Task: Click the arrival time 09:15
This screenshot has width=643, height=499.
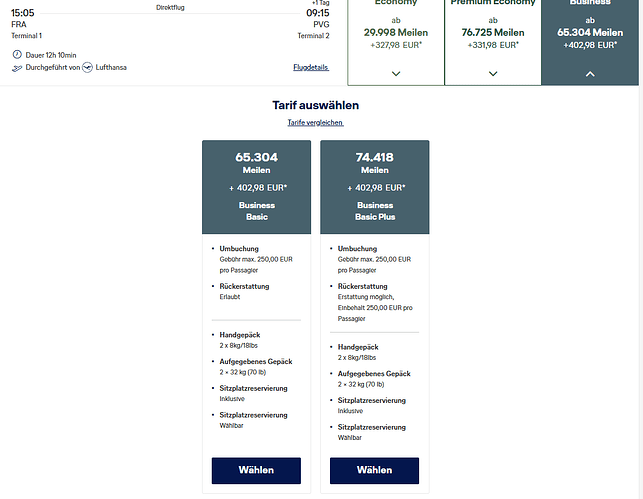Action: 317,13
